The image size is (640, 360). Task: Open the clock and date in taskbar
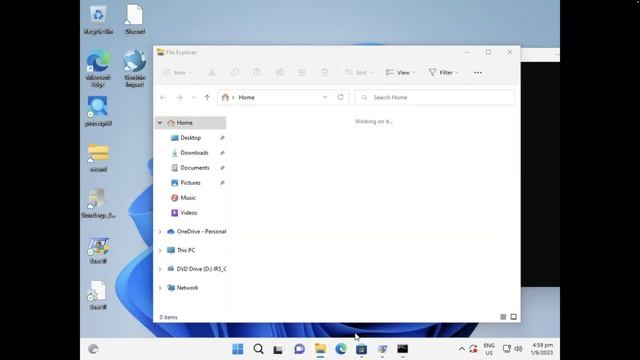pyautogui.click(x=542, y=349)
